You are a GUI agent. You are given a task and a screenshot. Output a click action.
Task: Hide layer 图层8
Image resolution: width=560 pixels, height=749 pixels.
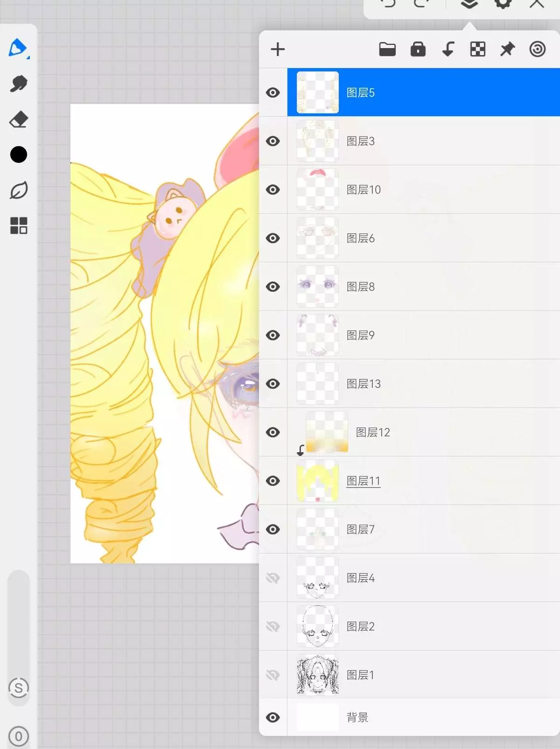coord(273,287)
